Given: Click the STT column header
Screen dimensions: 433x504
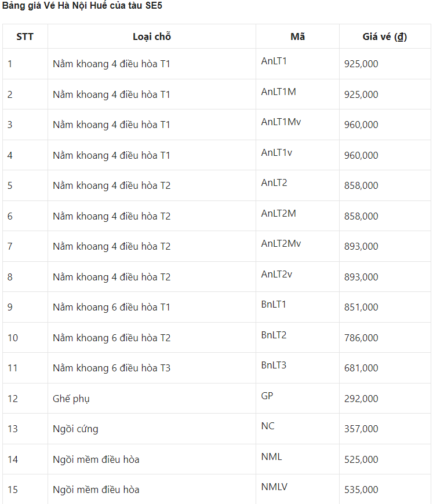Looking at the screenshot, I should 25,36.
